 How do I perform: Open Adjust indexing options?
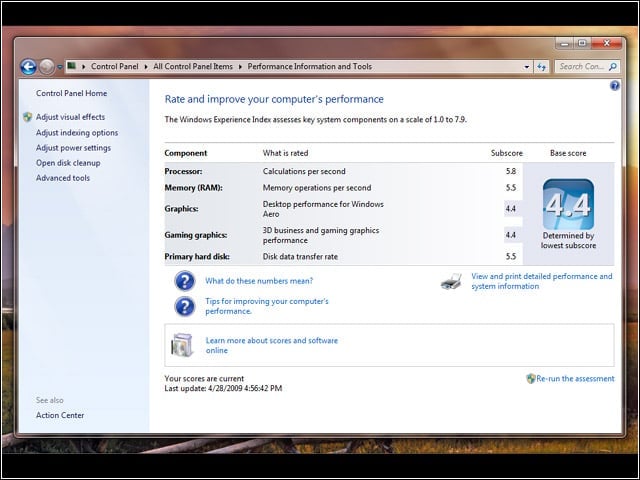77,133
